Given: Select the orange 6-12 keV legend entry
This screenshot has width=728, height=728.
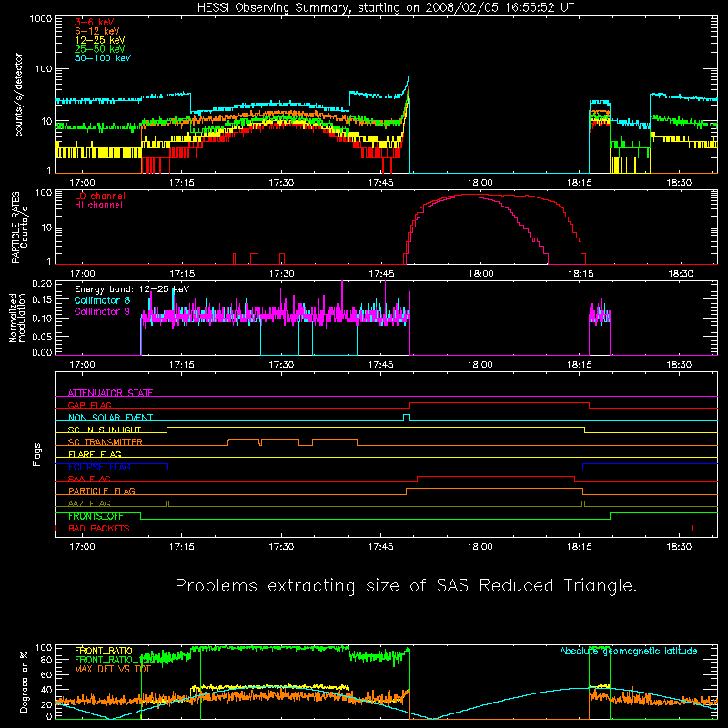Looking at the screenshot, I should pyautogui.click(x=97, y=31).
